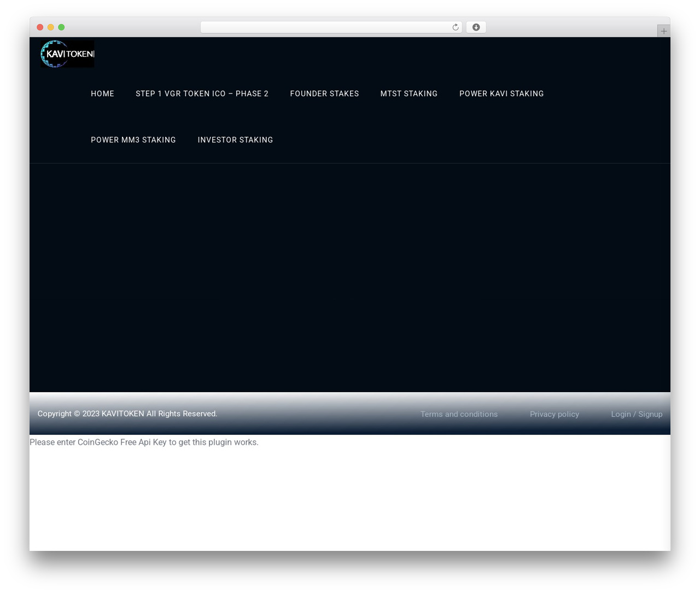Open the Terms and conditions link

[x=459, y=414]
